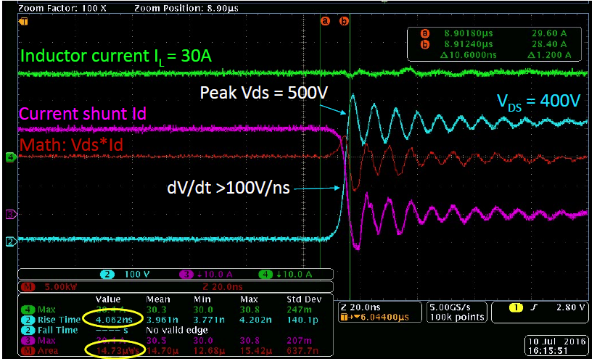Click channel 2 badge beside Rise Time

[28, 320]
